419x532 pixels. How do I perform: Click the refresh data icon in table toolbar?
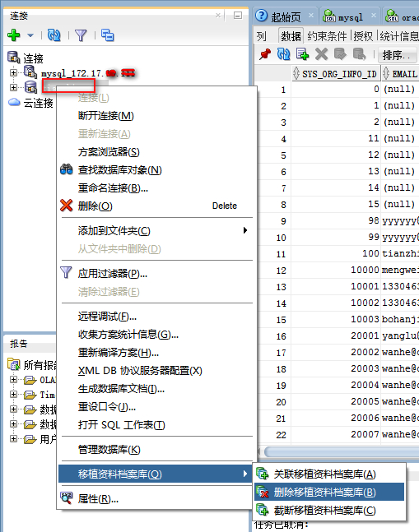pyautogui.click(x=283, y=54)
